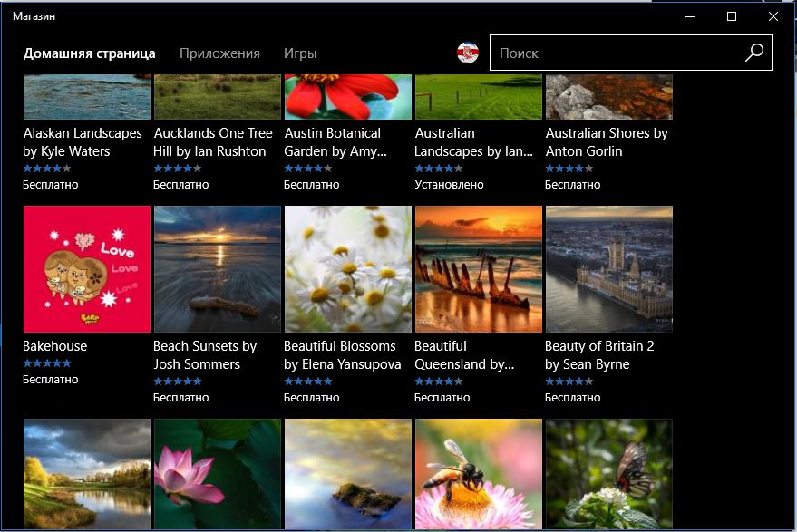Click Beauty of Britain 2 by Sean Byrne title
This screenshot has width=797, height=532.
coord(599,355)
